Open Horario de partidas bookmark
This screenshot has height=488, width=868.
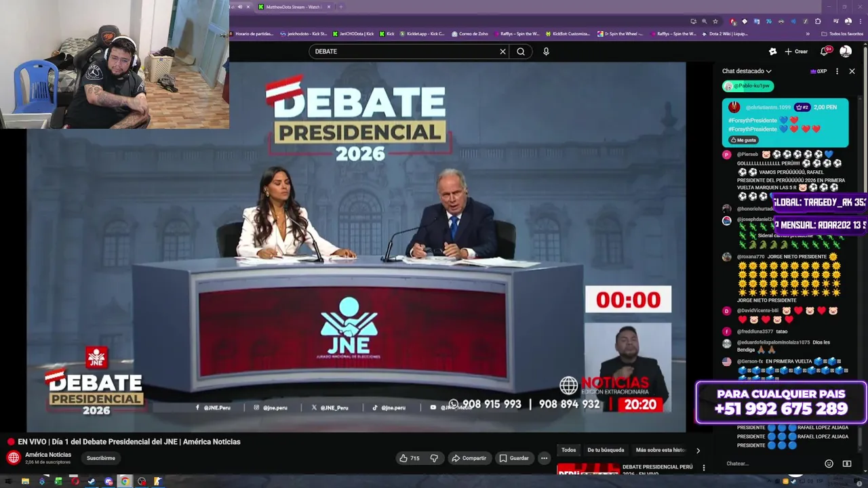pyautogui.click(x=251, y=34)
